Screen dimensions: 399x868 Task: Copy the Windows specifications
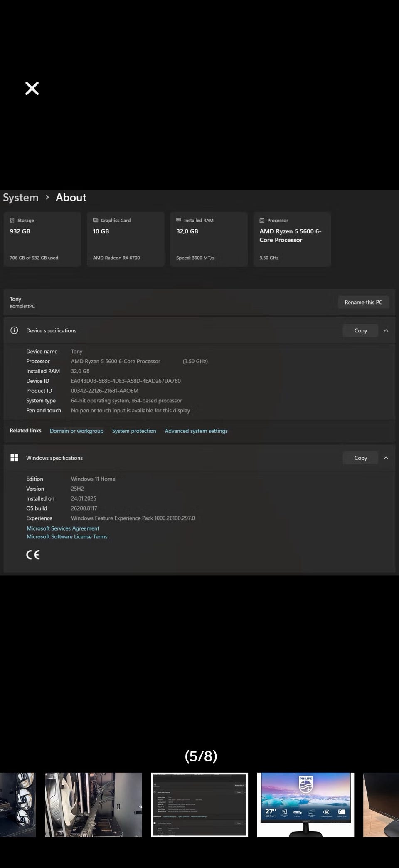click(x=360, y=458)
